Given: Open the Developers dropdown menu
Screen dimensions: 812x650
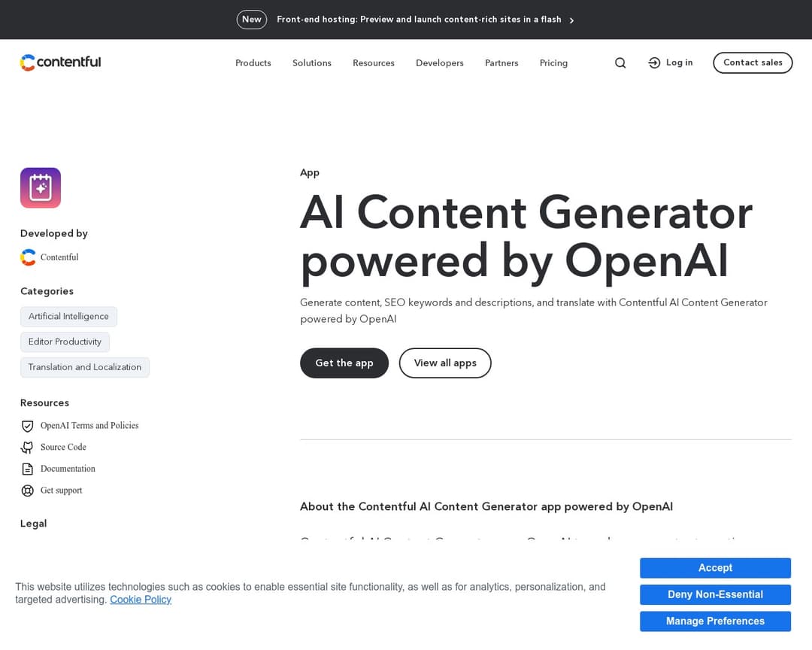Looking at the screenshot, I should tap(439, 63).
